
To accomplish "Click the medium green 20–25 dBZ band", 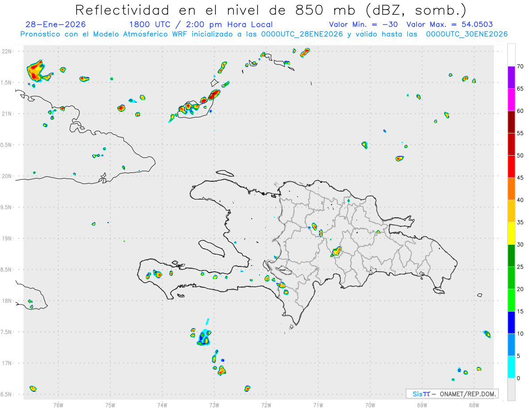I will [x=511, y=278].
